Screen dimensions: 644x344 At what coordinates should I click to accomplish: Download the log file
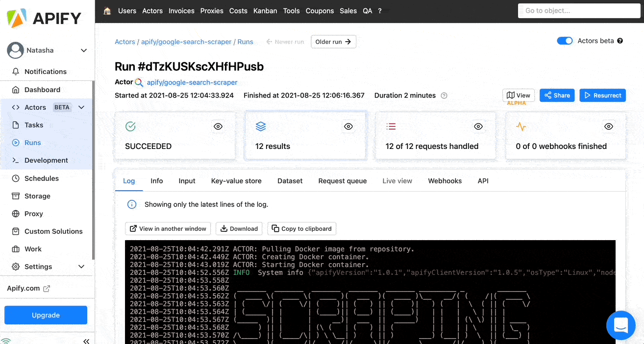tap(239, 228)
